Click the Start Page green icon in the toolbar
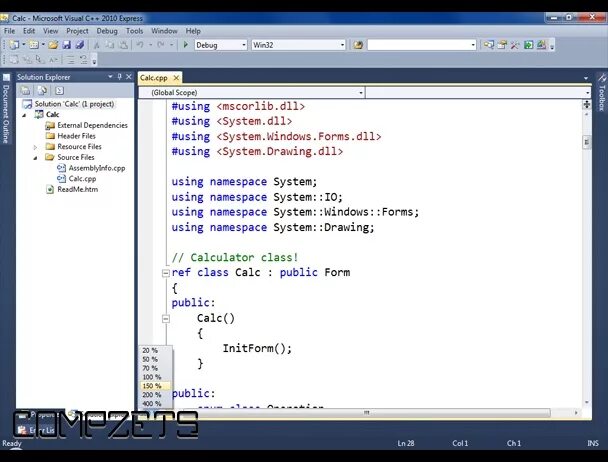Screen dimensions: 608x462 [528, 45]
